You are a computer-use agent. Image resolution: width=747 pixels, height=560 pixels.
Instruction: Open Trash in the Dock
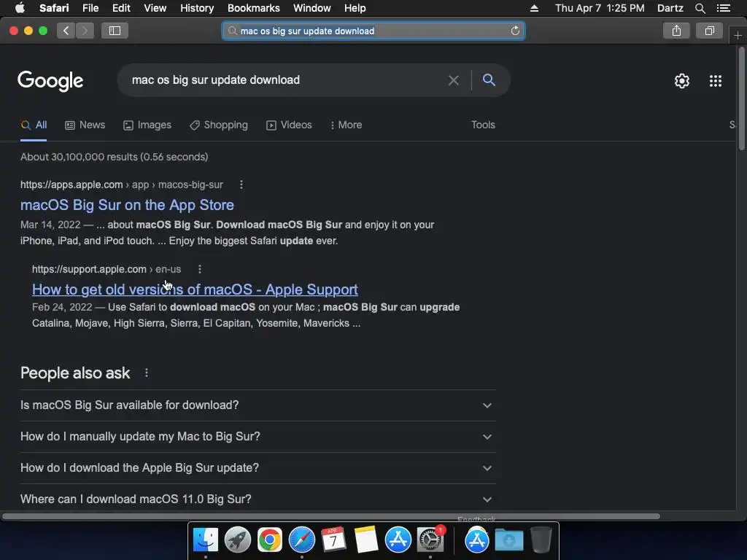[541, 540]
